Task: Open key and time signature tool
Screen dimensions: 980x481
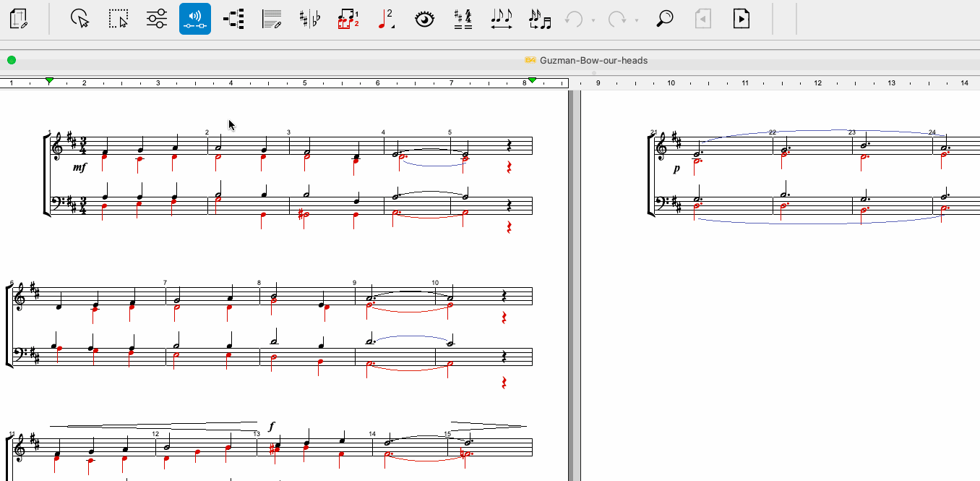Action: click(463, 19)
